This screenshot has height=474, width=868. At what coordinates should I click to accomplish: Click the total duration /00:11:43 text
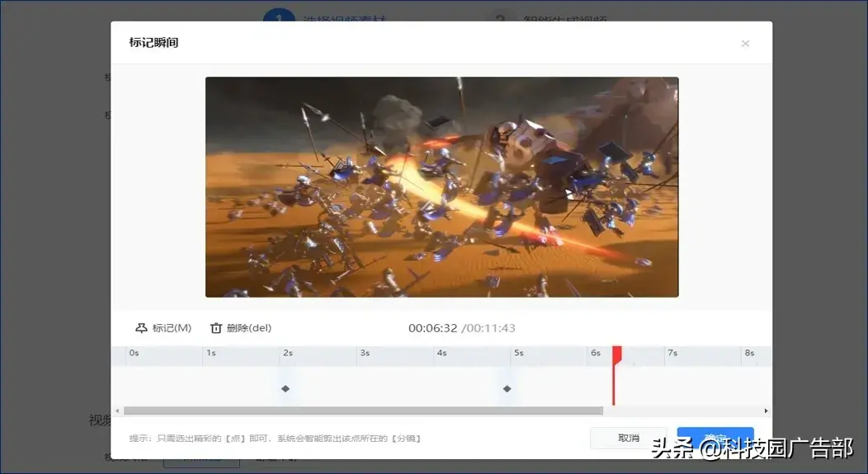(x=488, y=328)
